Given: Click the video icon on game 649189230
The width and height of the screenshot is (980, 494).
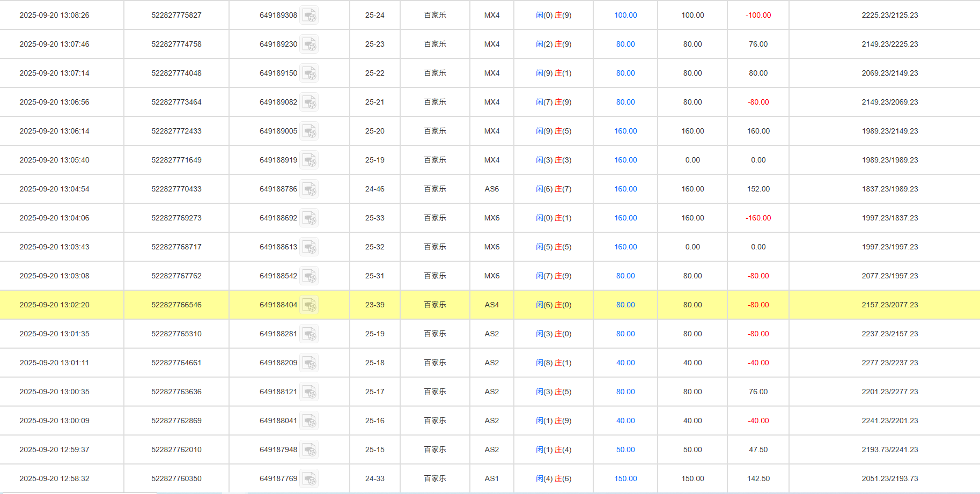Looking at the screenshot, I should point(310,44).
